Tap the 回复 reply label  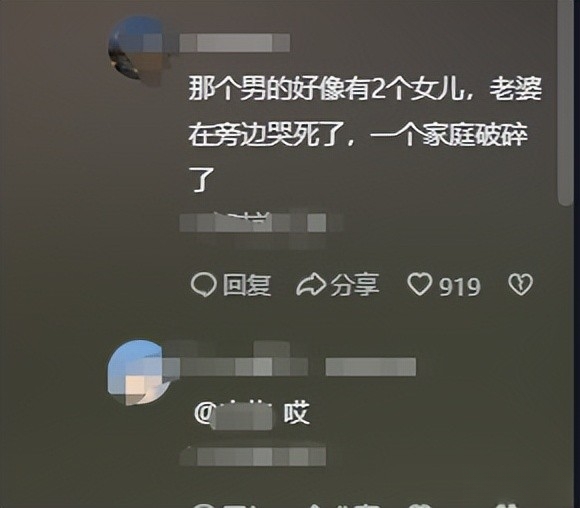(x=247, y=285)
